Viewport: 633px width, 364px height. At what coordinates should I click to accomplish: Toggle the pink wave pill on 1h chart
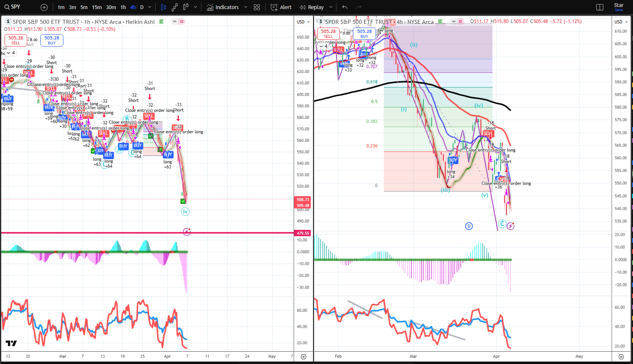pos(182,21)
